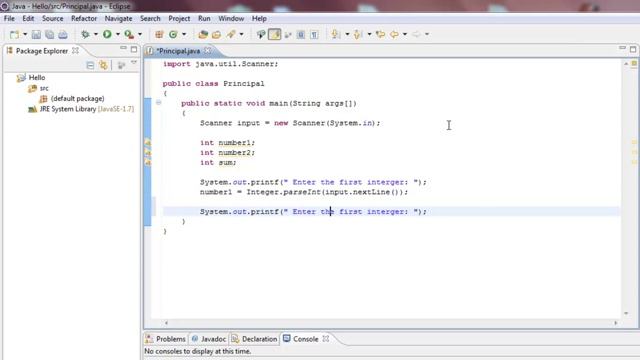640x360 pixels.
Task: Open the Debug configurations dropdown arrow
Action: (x=96, y=35)
